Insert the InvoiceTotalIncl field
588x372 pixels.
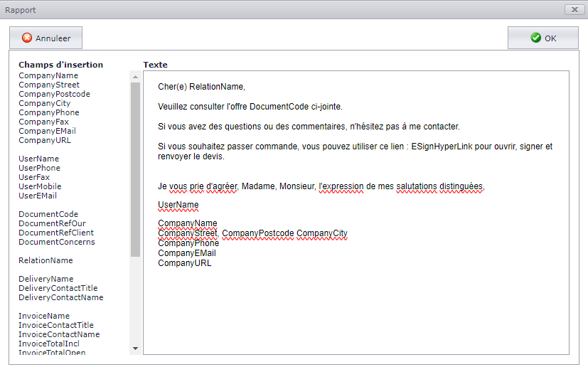pyautogui.click(x=49, y=344)
